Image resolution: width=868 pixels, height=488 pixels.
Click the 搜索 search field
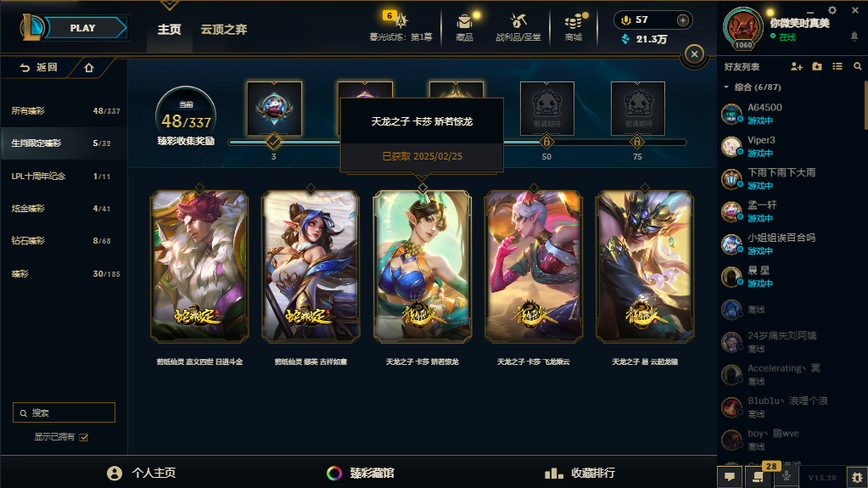point(64,412)
